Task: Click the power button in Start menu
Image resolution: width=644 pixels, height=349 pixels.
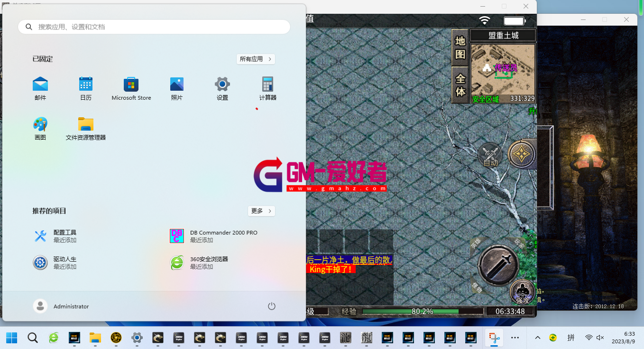Action: pyautogui.click(x=272, y=306)
